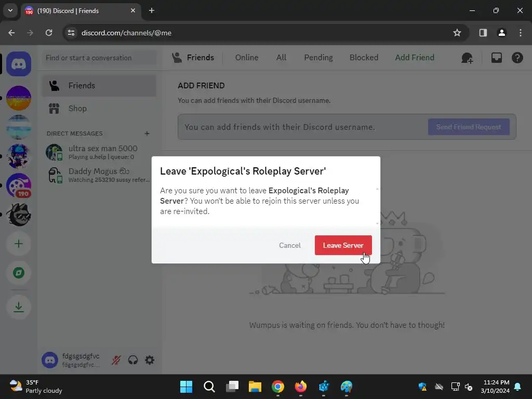
Task: Open a new browser tab
Action: point(152,10)
